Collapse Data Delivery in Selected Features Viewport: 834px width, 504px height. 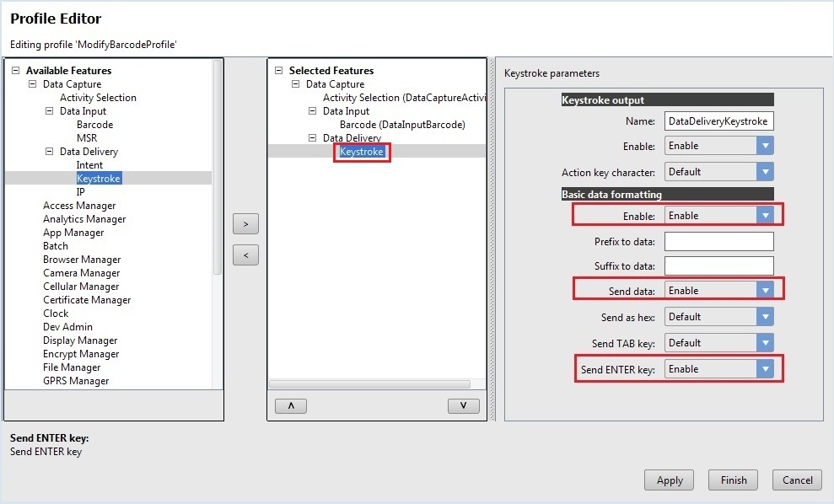click(x=313, y=138)
